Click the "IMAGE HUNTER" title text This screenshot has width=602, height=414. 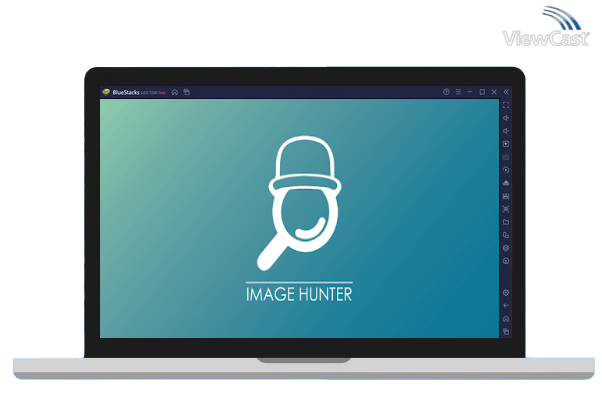click(x=299, y=295)
